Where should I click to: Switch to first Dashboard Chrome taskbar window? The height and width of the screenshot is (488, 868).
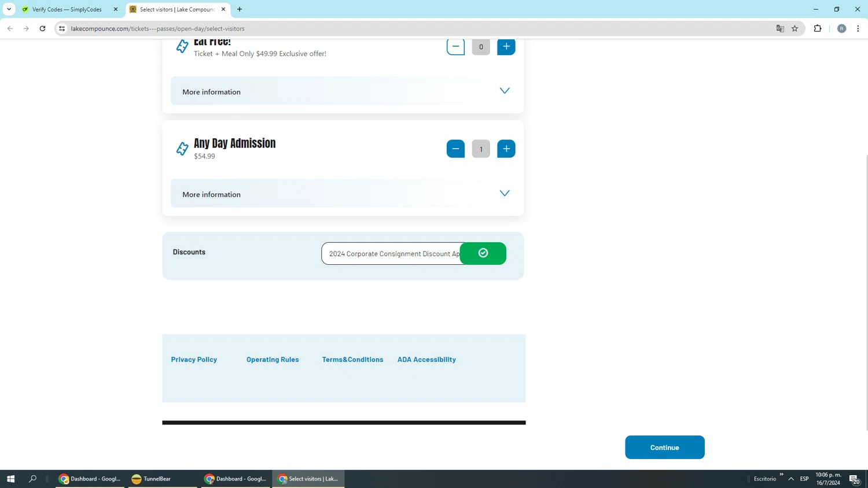tap(90, 479)
